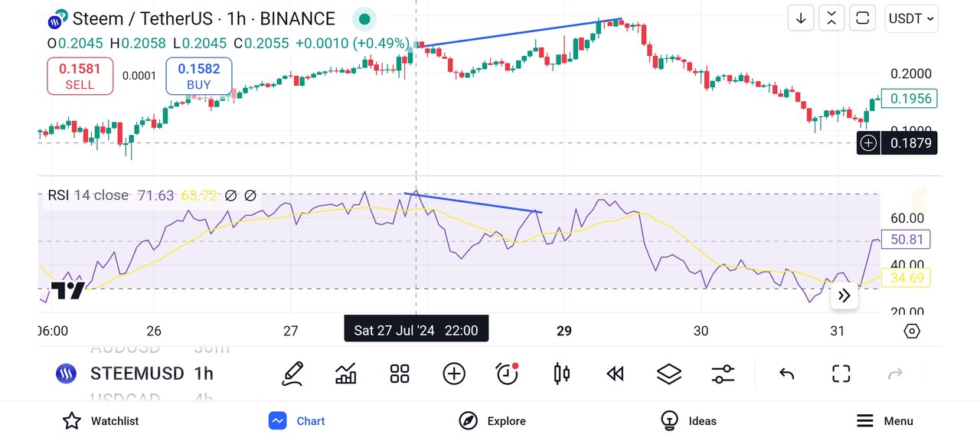
Task: Open the Ideas tab
Action: (688, 421)
